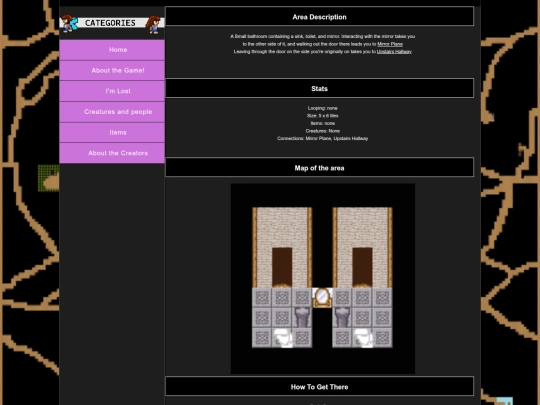Click the 'Looping: none' stat line
This screenshot has height=405, width=540.
click(322, 108)
